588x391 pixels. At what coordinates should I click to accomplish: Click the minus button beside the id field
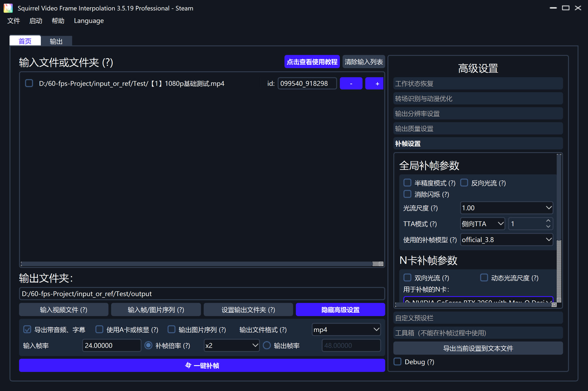pyautogui.click(x=351, y=84)
